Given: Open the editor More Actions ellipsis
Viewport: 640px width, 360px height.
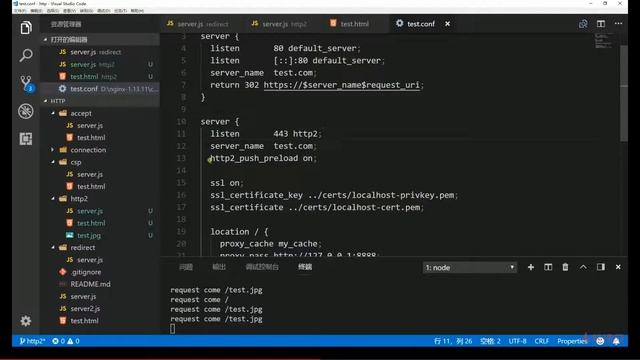Looking at the screenshot, I should click(x=618, y=24).
